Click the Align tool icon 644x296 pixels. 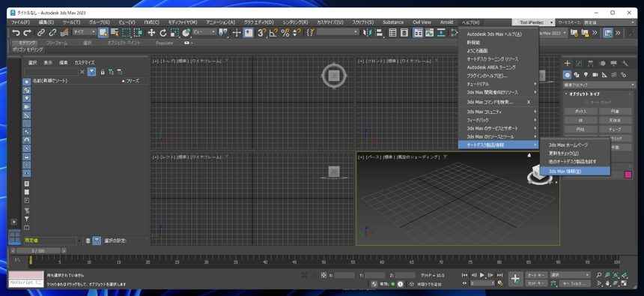[x=379, y=33]
